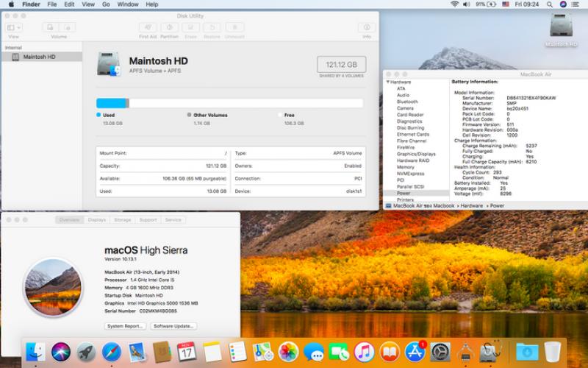Open View dropdown in Disk Utility toolbar
Screen dimensions: 588x368
tap(14, 27)
